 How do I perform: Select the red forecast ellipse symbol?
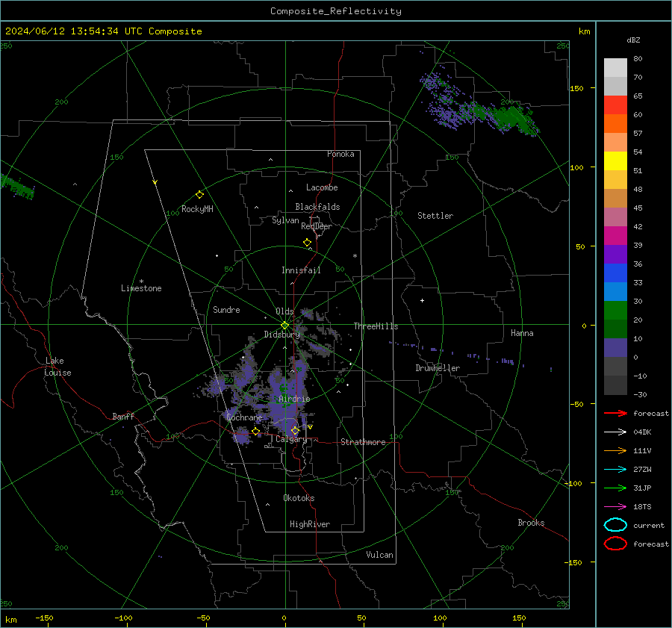click(615, 544)
